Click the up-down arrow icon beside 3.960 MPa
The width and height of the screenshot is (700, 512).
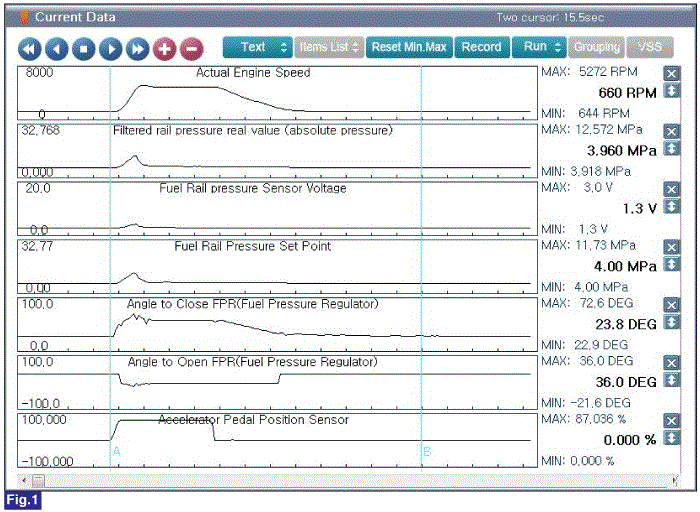[671, 149]
